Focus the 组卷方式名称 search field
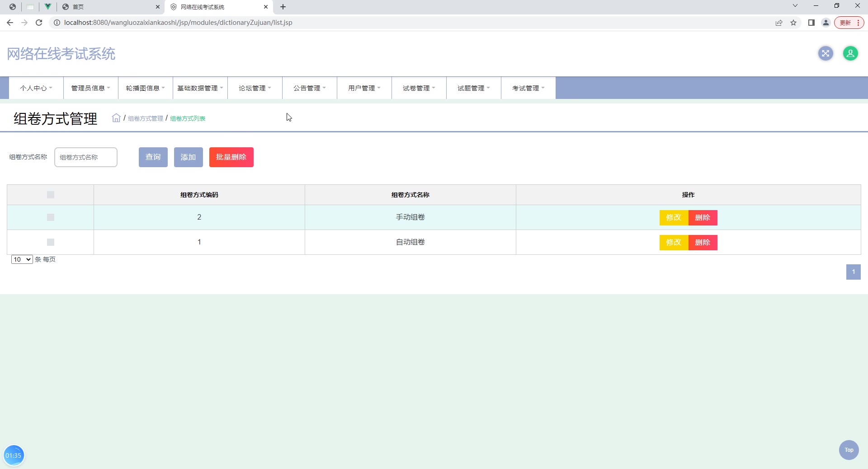Image resolution: width=868 pixels, height=469 pixels. [x=86, y=157]
